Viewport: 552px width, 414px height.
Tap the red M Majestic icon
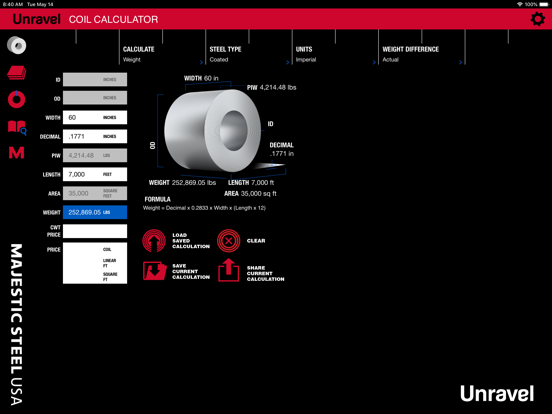17,153
